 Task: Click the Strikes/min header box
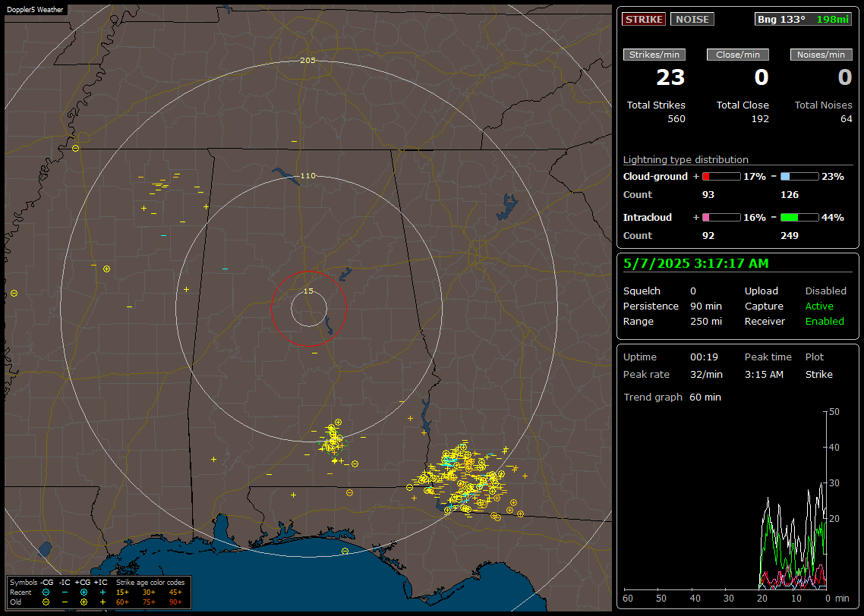pyautogui.click(x=654, y=55)
